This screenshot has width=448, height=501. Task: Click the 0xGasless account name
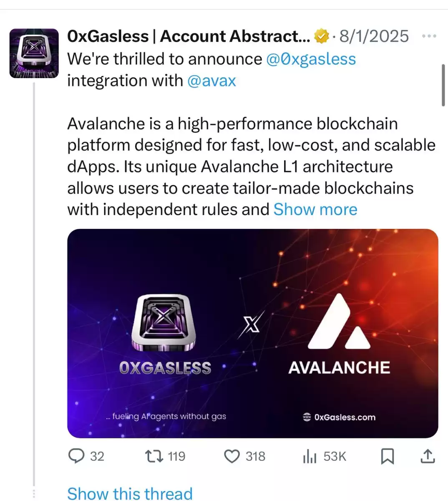189,36
